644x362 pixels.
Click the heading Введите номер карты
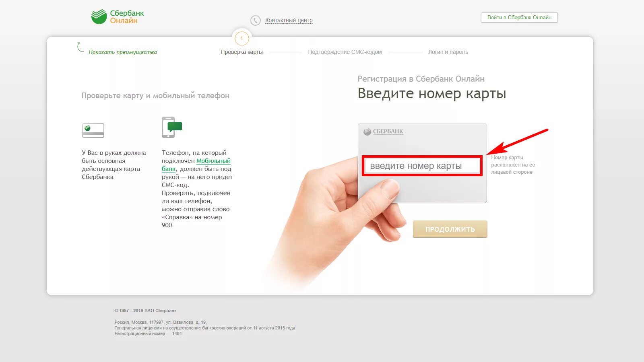tap(432, 93)
